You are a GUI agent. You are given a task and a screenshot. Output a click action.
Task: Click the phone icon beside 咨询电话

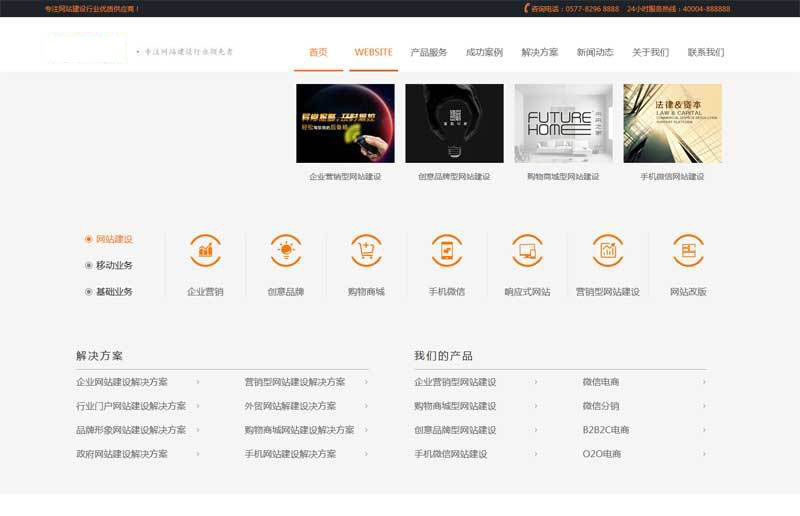click(x=526, y=8)
